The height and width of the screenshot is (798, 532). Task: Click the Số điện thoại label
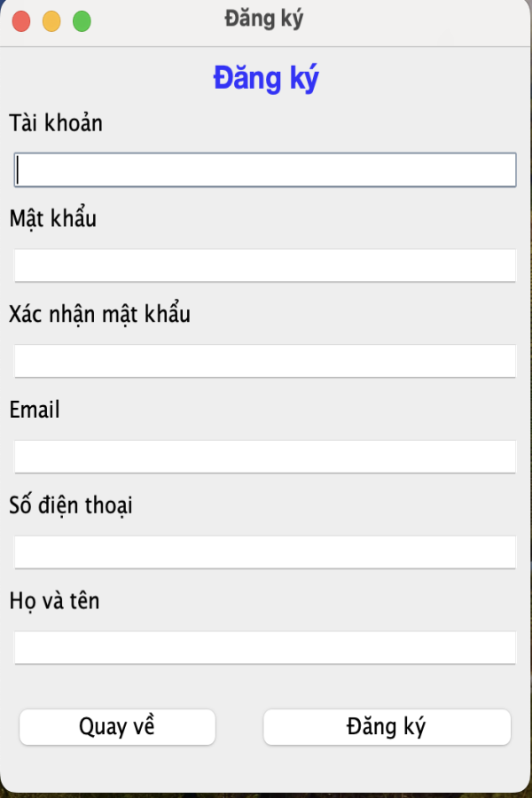pyautogui.click(x=71, y=505)
